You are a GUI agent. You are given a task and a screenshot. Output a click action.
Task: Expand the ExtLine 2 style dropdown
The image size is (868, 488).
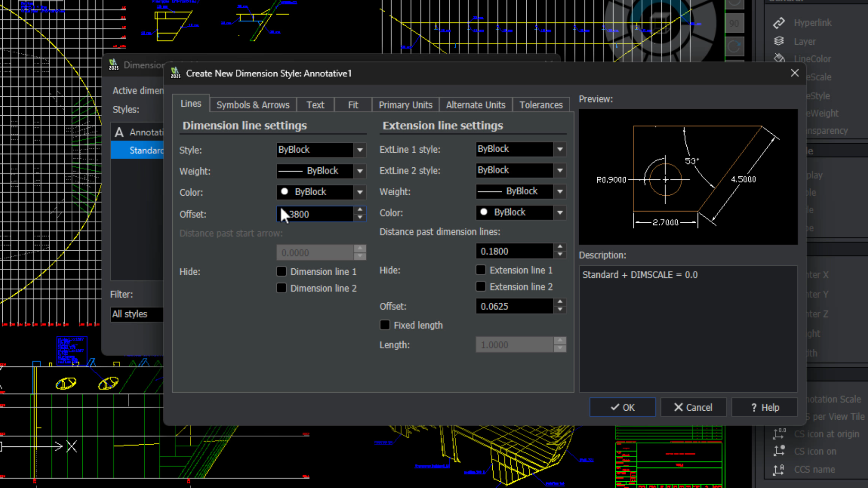coord(560,170)
